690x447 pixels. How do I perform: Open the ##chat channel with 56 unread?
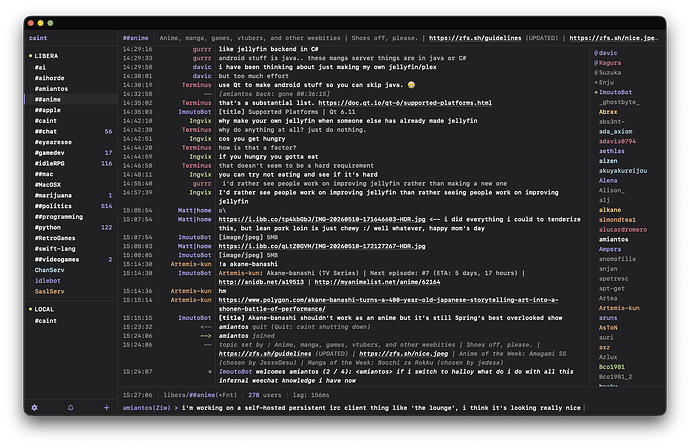tap(46, 131)
